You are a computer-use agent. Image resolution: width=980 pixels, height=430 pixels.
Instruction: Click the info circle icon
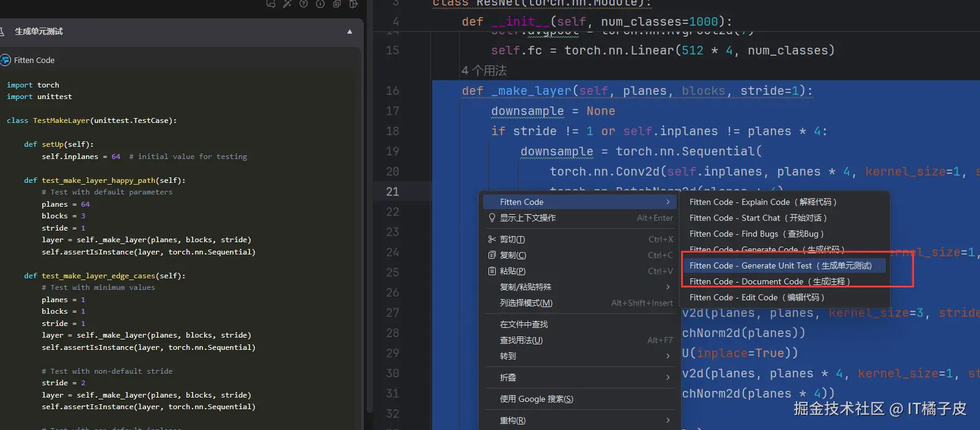pos(320,4)
